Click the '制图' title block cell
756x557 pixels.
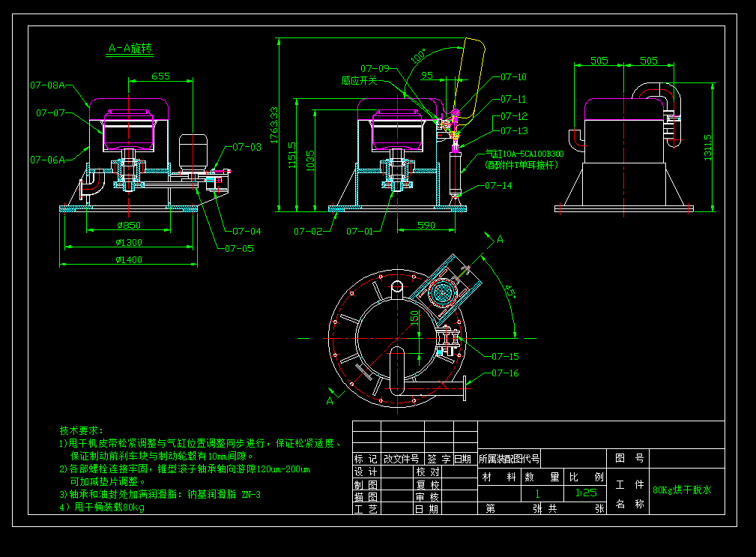(366, 485)
